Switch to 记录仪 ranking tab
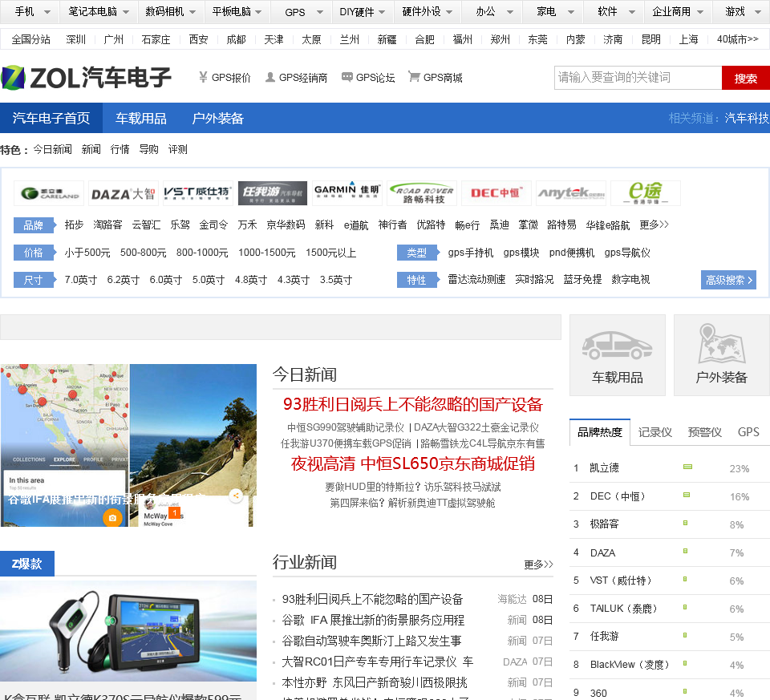The height and width of the screenshot is (700, 770). click(654, 432)
